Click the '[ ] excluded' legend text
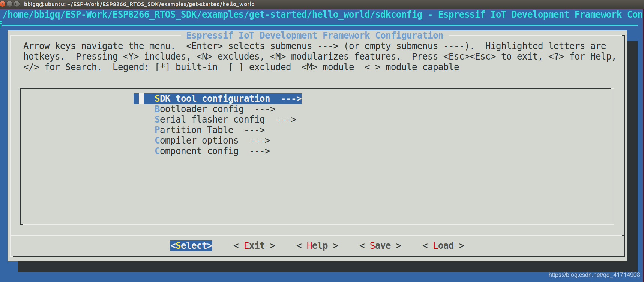The width and height of the screenshot is (644, 282). tap(260, 67)
